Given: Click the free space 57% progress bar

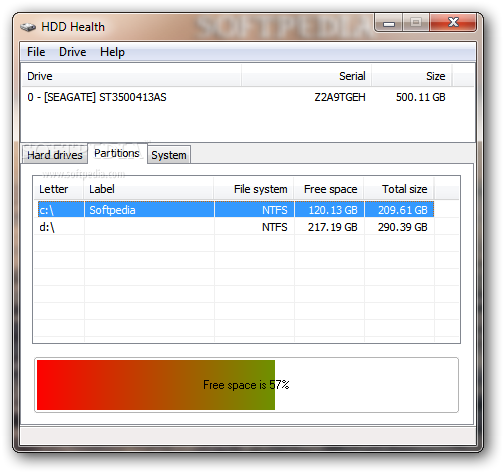Looking at the screenshot, I should tap(247, 385).
